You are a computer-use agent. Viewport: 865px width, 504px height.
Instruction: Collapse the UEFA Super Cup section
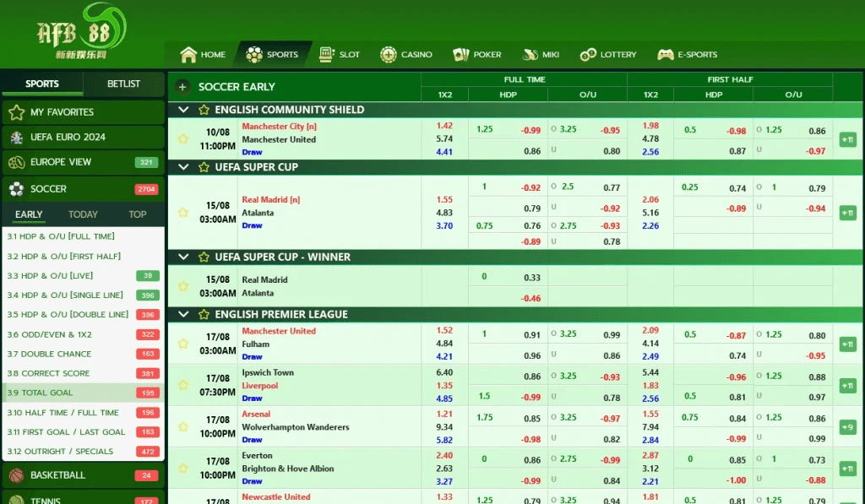[183, 167]
